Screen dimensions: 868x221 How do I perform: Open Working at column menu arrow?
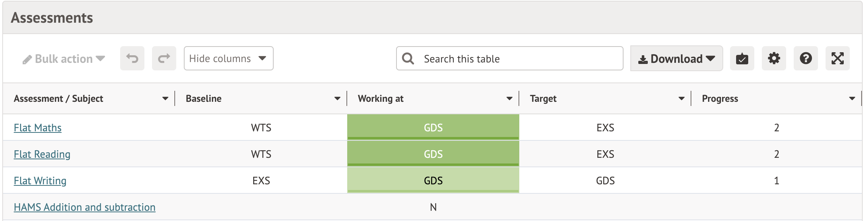(509, 98)
